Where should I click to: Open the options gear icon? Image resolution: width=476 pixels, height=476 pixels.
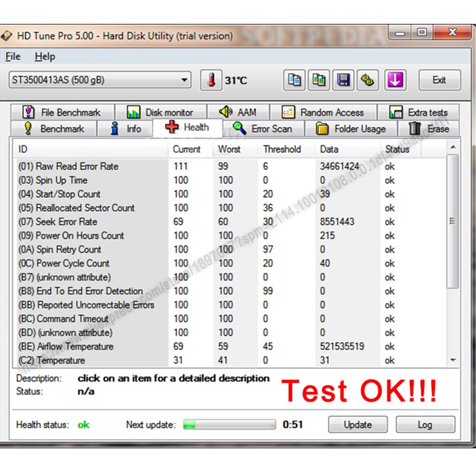pos(367,80)
